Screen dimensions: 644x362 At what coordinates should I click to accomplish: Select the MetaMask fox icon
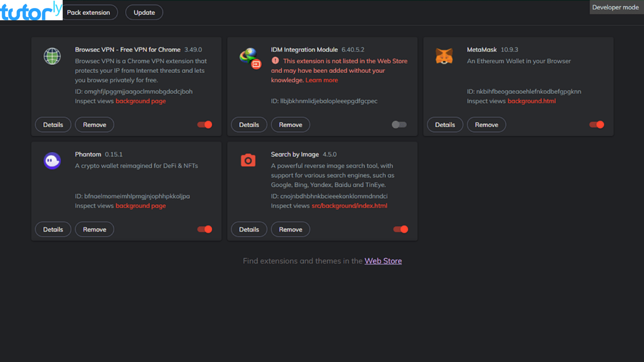coord(445,56)
